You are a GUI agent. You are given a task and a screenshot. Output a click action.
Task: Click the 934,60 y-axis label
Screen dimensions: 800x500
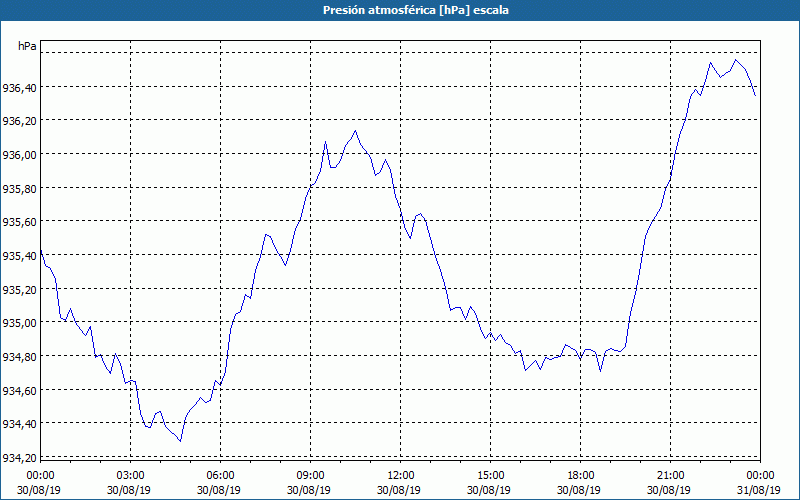click(19, 391)
